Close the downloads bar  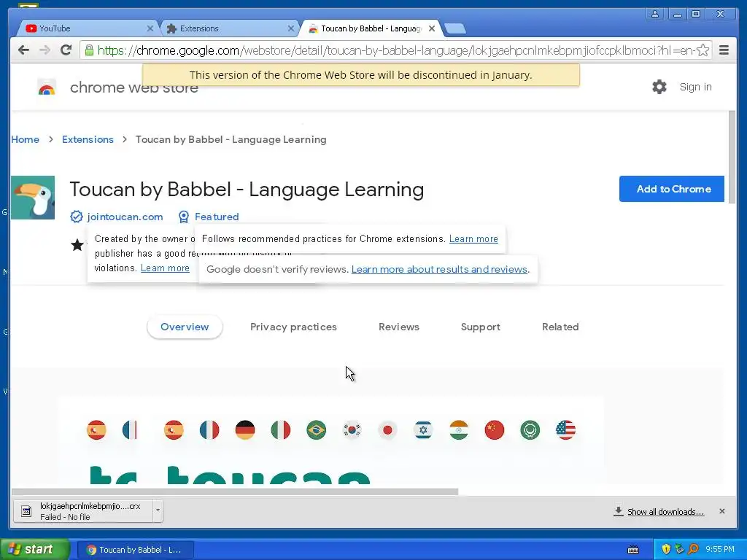(x=722, y=511)
